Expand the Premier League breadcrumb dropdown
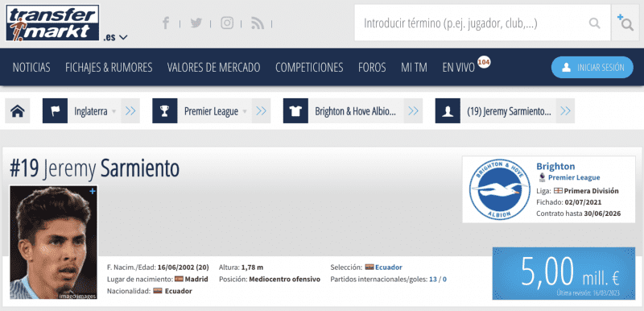The height and width of the screenshot is (311, 644). click(x=245, y=111)
